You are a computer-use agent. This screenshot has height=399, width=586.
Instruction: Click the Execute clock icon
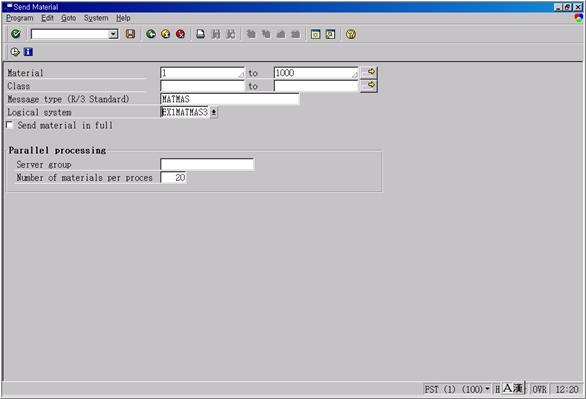click(x=15, y=52)
